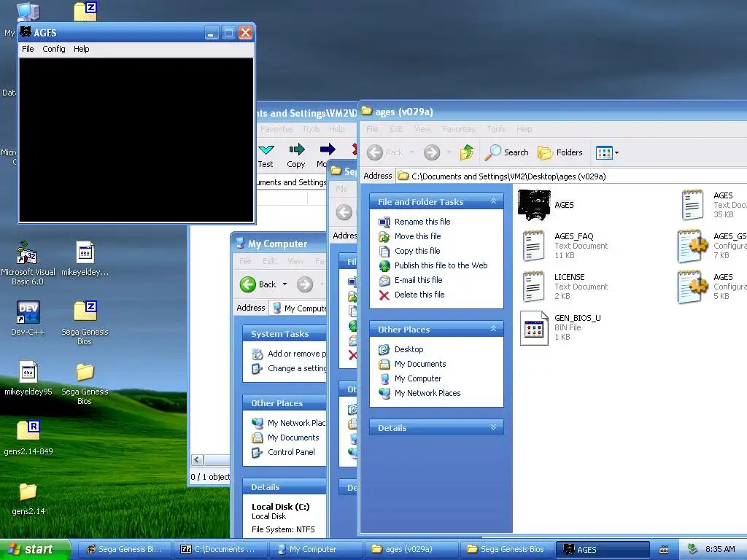Open My Computer link in ages window
This screenshot has height=560, width=747.
pyautogui.click(x=418, y=378)
